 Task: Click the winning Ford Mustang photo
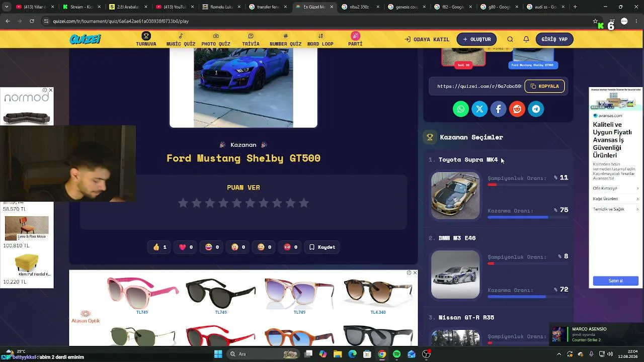[244, 88]
